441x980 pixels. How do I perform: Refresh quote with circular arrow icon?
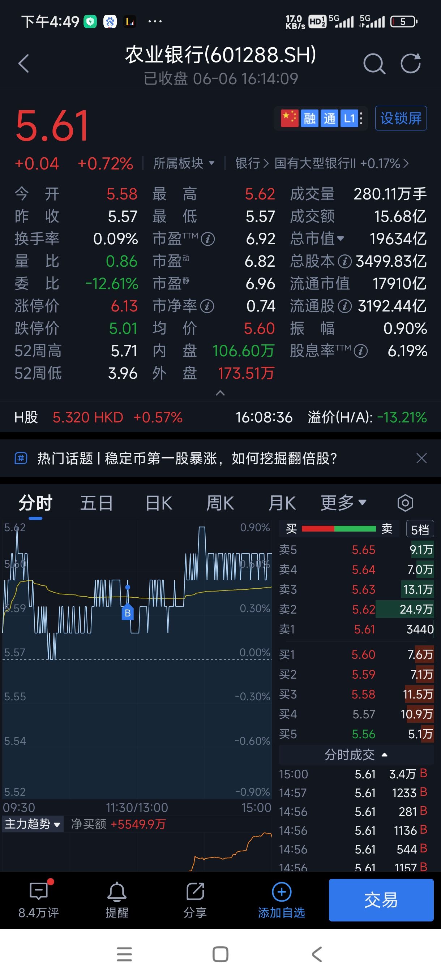point(411,63)
